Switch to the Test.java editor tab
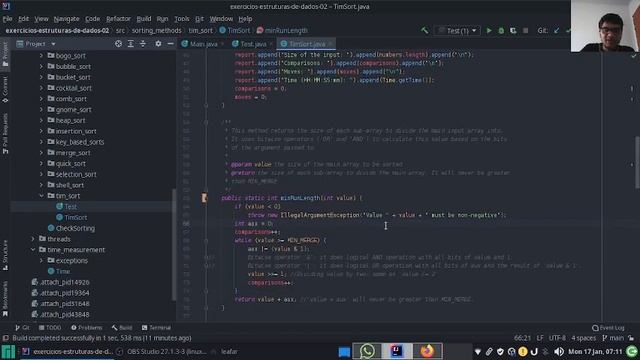The image size is (640, 360). coord(253,44)
